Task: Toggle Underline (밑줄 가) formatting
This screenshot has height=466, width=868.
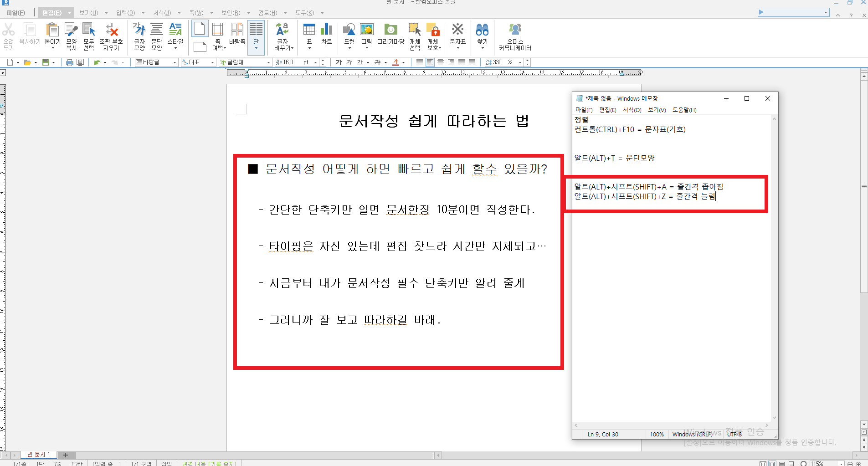Action: [360, 62]
